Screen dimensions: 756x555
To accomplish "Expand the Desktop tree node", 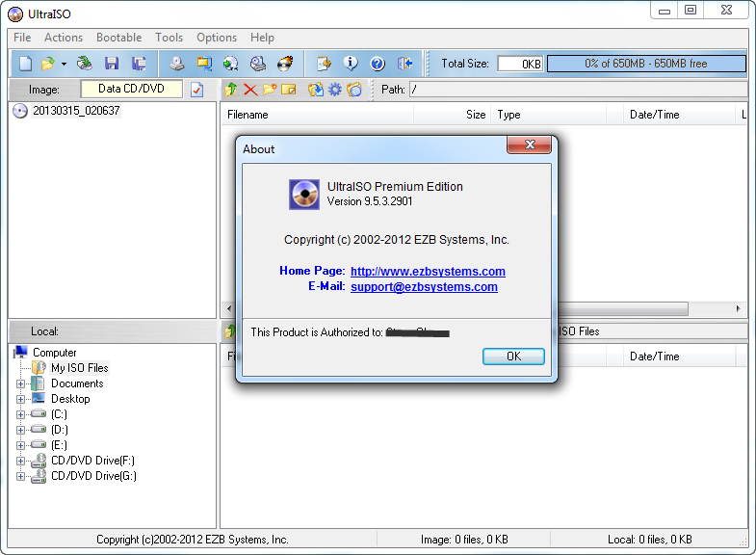I will tap(20, 399).
